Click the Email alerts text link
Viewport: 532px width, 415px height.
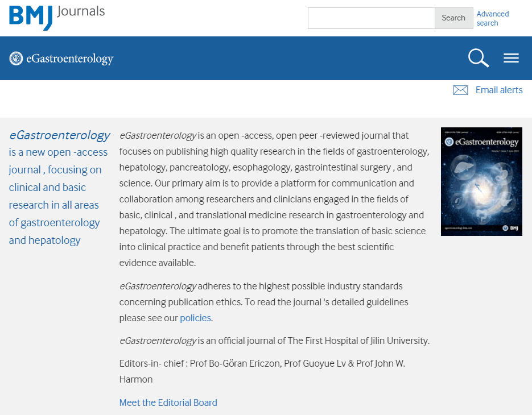[499, 90]
